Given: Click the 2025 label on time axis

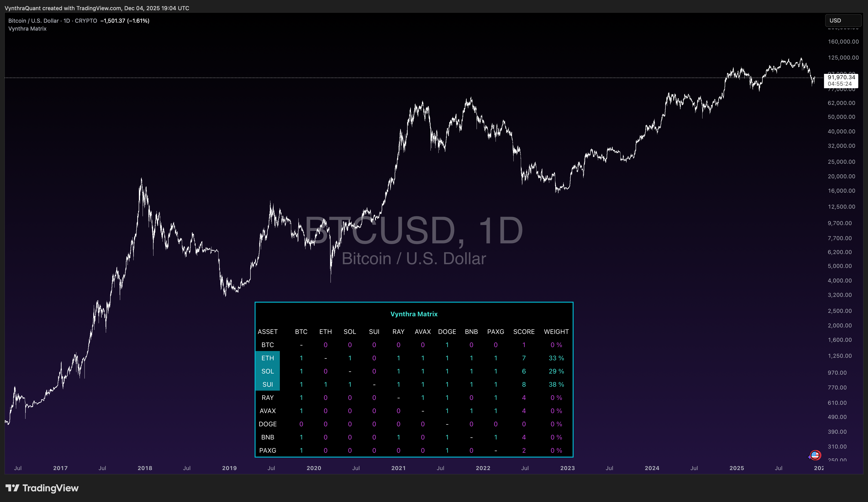Looking at the screenshot, I should coord(737,468).
